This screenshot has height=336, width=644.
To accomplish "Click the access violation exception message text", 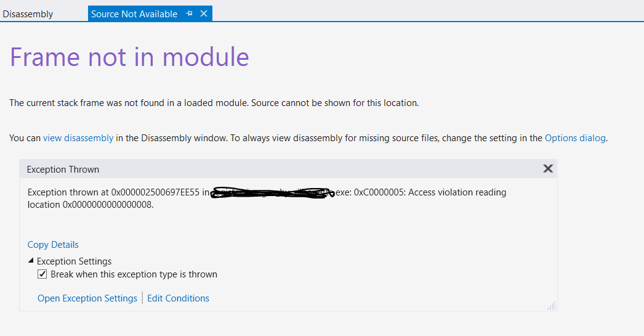I will tap(267, 199).
